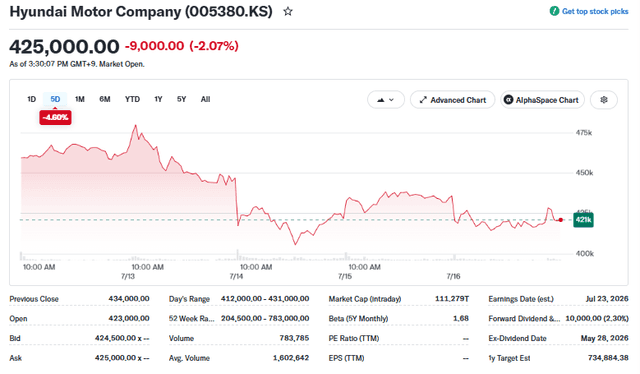Screen dimensions: 640x374
Task: Click the red latest price dot on chart
Action: (561, 220)
